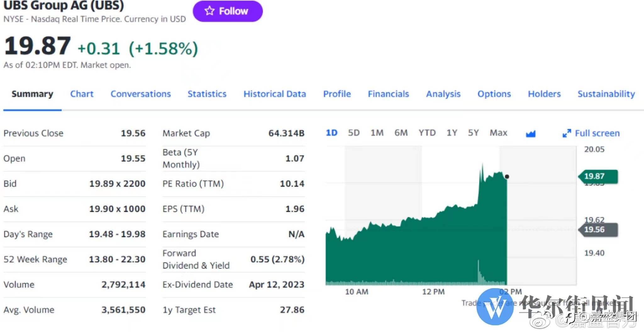Switch to the Chart tab

coord(82,94)
